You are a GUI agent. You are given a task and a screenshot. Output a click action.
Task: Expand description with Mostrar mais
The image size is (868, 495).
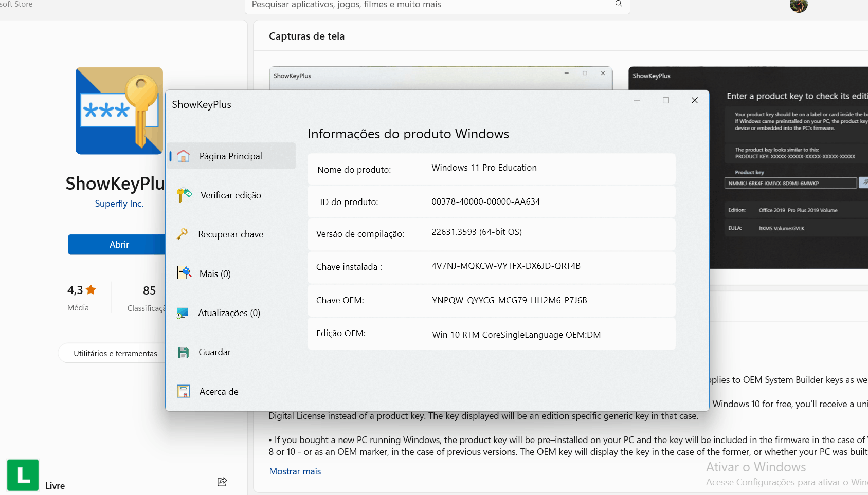295,471
